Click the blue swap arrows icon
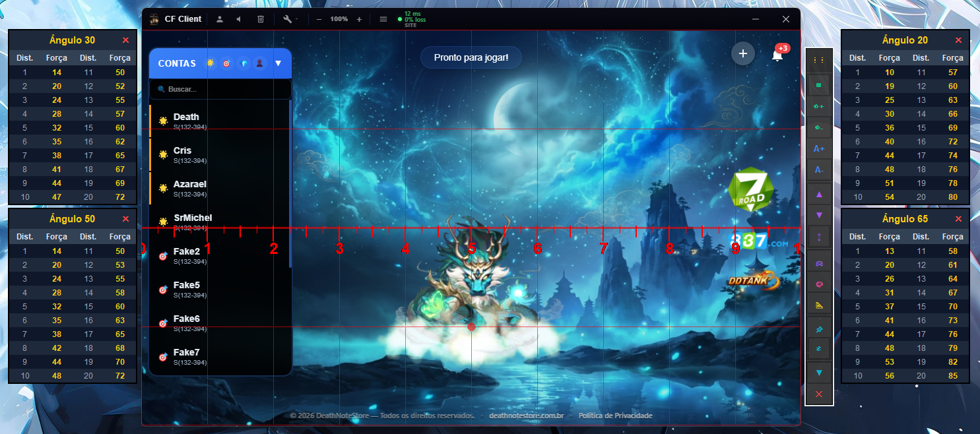Image resolution: width=980 pixels, height=434 pixels. [x=819, y=348]
